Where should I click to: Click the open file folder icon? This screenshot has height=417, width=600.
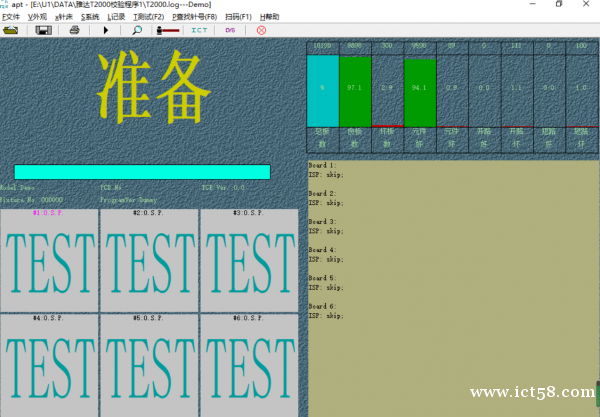[12, 30]
